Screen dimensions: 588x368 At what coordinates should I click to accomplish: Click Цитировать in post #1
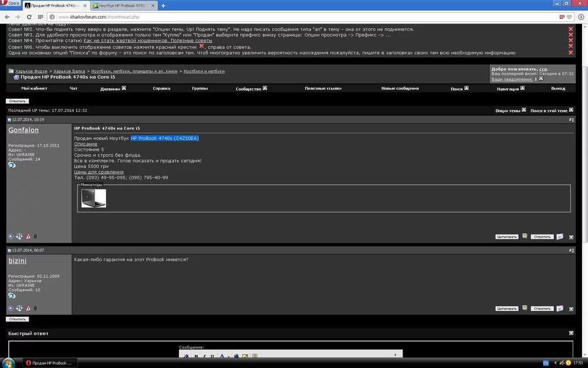[x=507, y=237]
